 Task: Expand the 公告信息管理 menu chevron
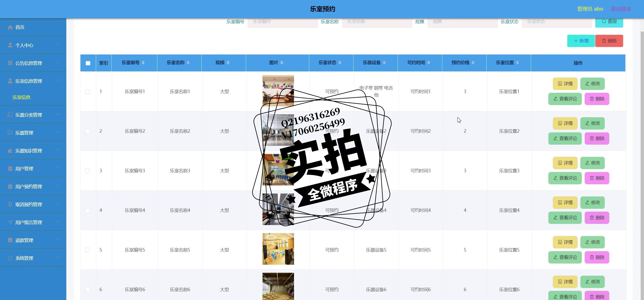click(58, 62)
